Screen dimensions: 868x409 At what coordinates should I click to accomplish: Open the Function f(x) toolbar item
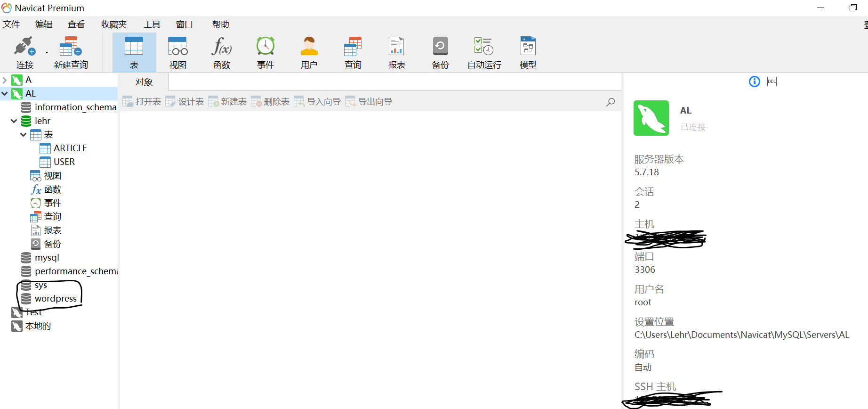221,52
